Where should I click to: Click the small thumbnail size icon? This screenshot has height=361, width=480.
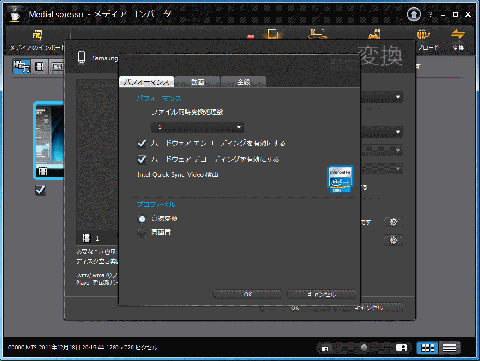coord(325,349)
